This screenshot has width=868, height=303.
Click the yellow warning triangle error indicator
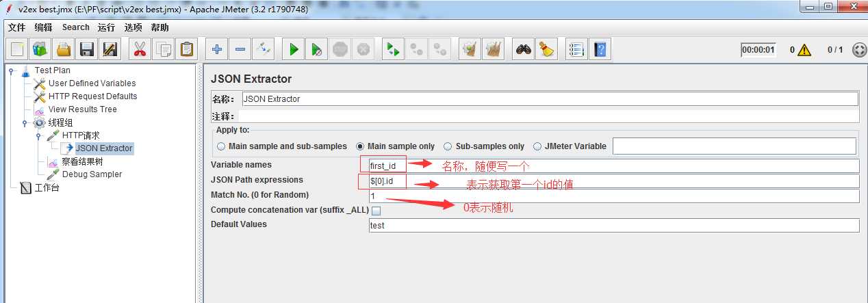804,49
